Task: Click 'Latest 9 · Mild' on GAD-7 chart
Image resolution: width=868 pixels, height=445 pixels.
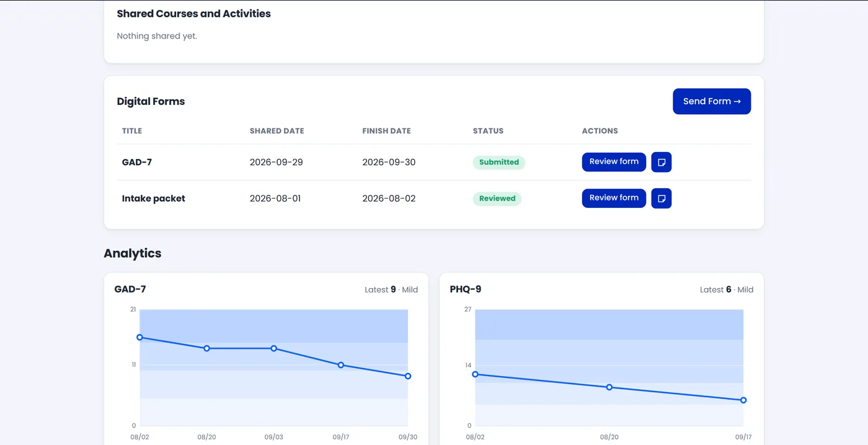Action: (x=391, y=290)
